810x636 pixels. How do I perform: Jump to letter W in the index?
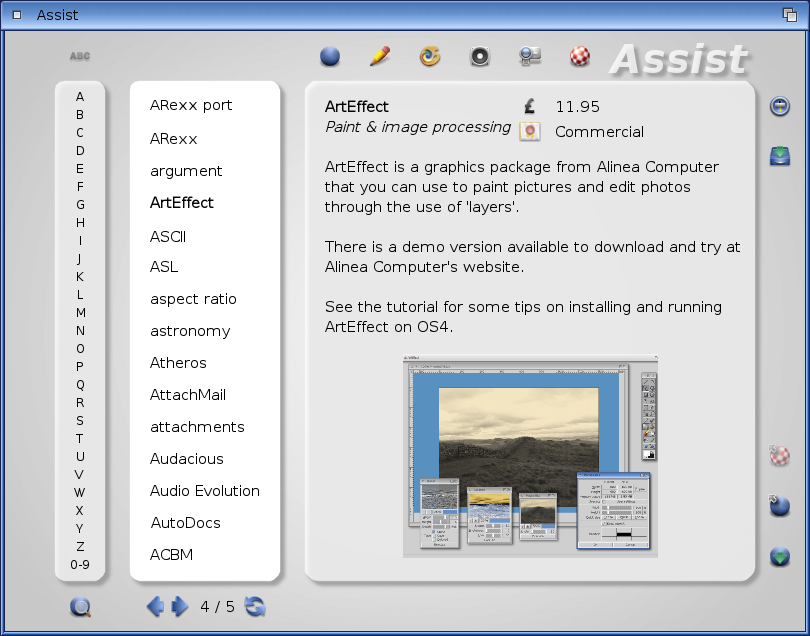click(x=80, y=492)
